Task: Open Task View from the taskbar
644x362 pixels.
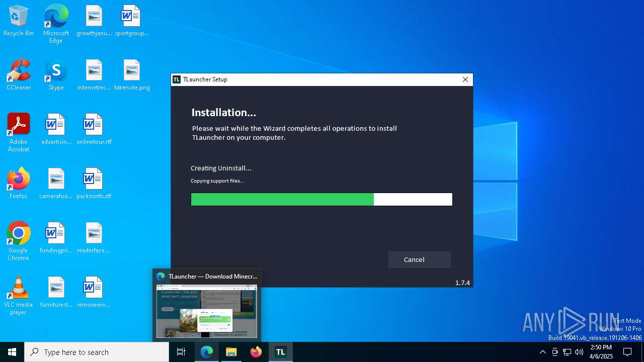Action: click(181, 352)
